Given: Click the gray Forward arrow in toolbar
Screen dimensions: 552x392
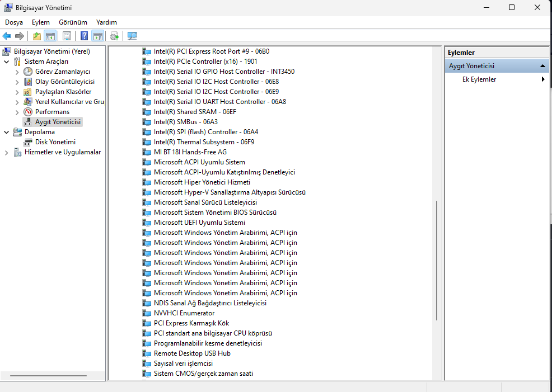Looking at the screenshot, I should 20,36.
